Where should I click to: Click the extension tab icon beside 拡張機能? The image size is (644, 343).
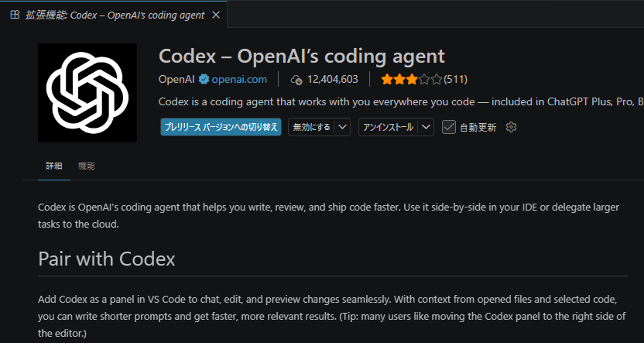(15, 15)
